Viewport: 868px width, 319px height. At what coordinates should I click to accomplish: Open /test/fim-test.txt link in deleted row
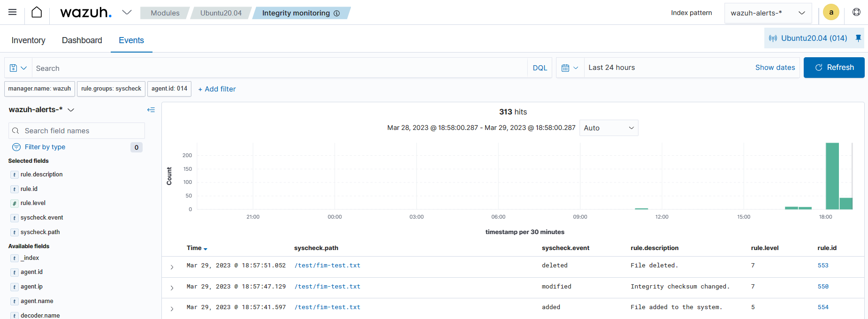[x=327, y=266]
